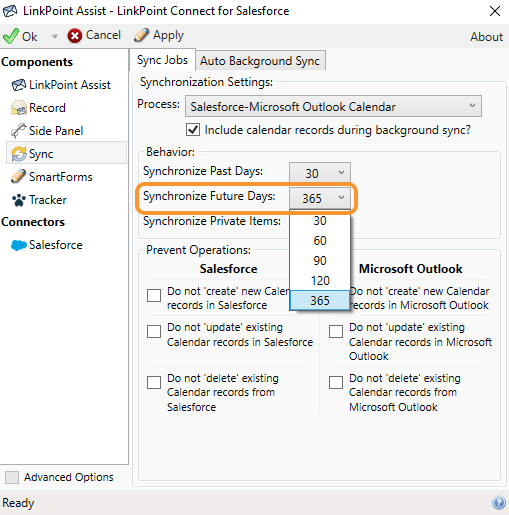This screenshot has height=515, width=509.
Task: Enable the Advanced Options checkbox
Action: pyautogui.click(x=12, y=477)
